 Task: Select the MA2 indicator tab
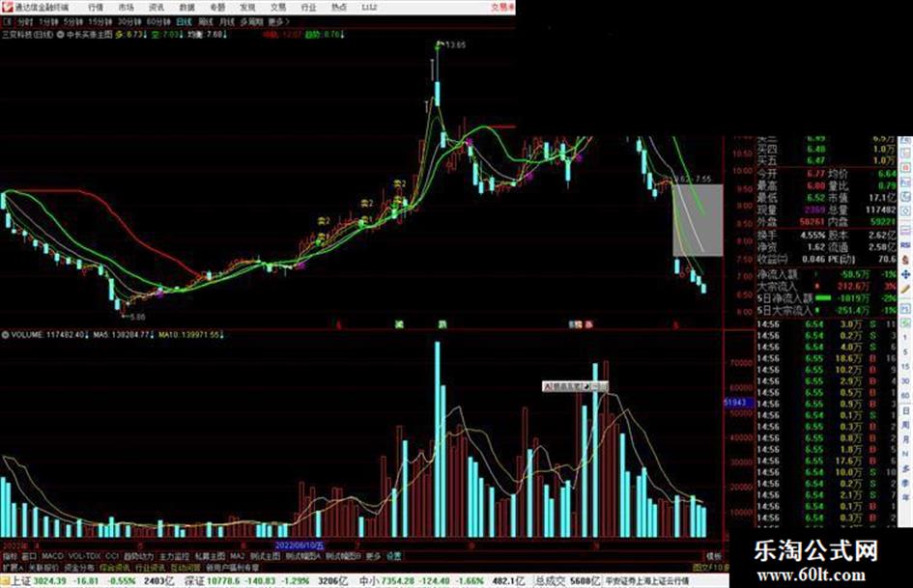point(238,556)
